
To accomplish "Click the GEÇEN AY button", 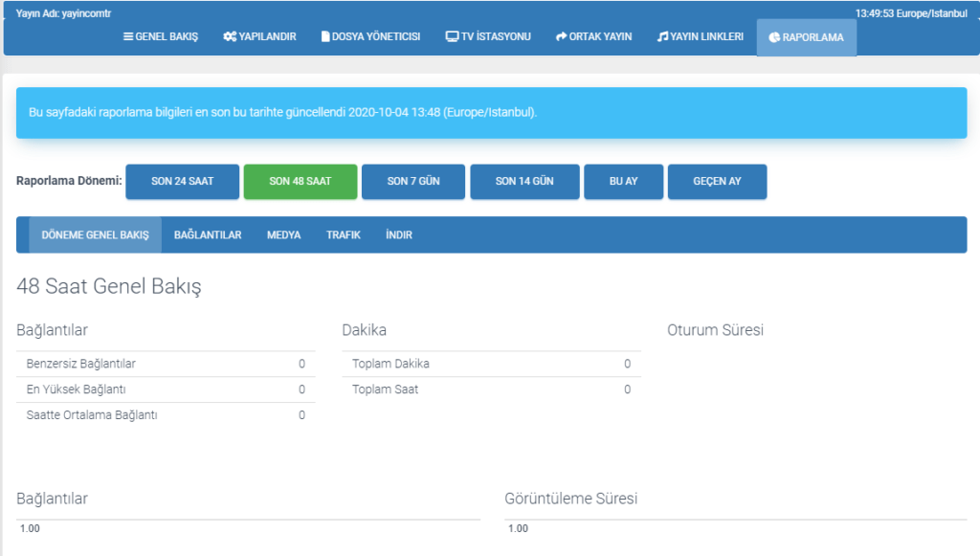I will click(x=718, y=182).
